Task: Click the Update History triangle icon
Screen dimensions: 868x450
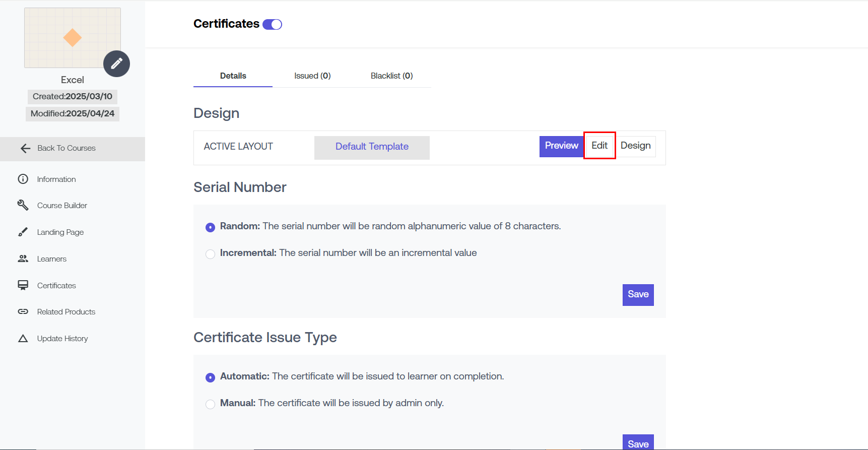Action: [23, 338]
